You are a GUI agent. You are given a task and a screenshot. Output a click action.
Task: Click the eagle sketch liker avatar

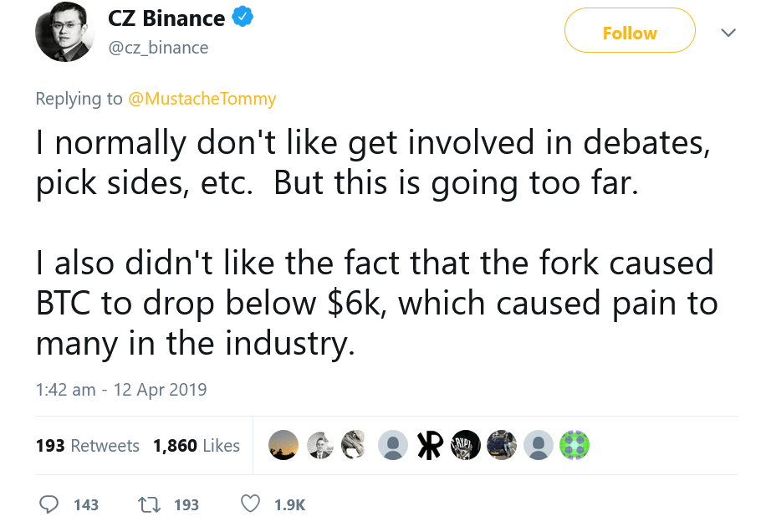click(x=353, y=445)
